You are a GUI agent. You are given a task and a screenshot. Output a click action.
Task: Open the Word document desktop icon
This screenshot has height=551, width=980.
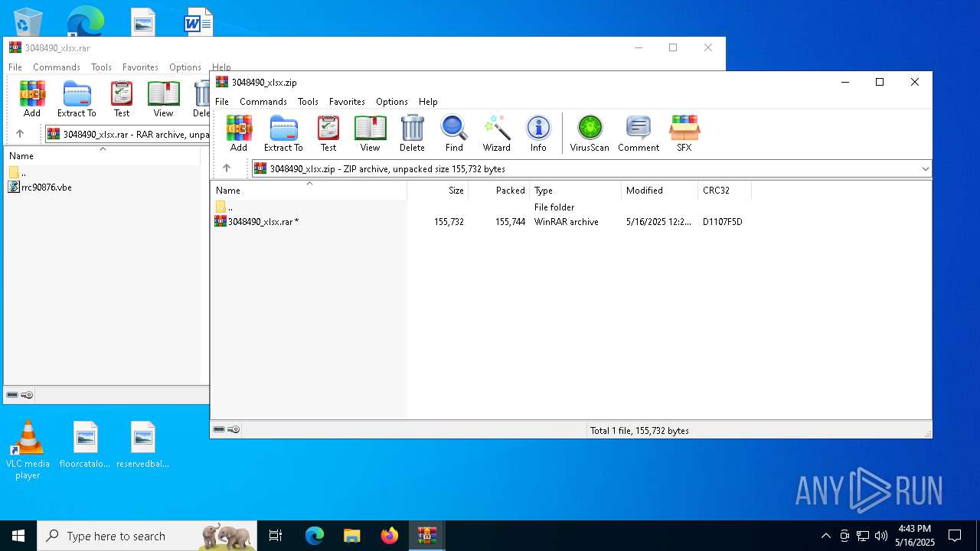[198, 21]
